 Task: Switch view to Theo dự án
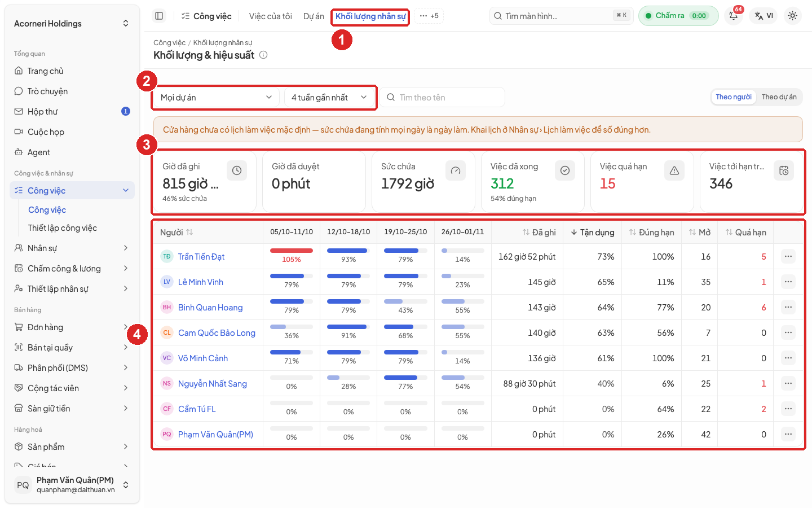[x=779, y=97]
